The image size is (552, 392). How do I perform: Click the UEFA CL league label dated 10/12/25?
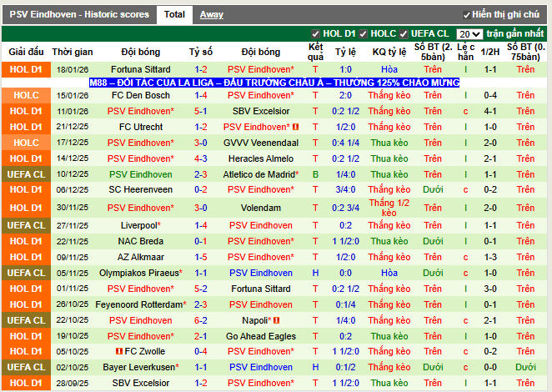point(27,174)
